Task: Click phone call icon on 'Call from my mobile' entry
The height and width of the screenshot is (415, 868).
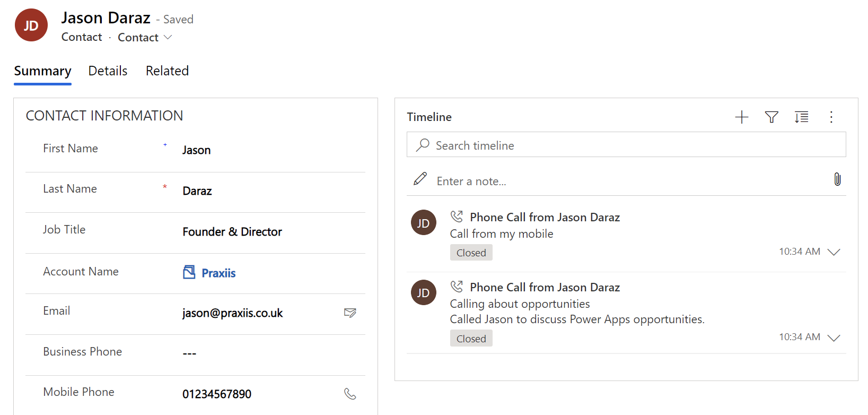Action: click(x=457, y=217)
